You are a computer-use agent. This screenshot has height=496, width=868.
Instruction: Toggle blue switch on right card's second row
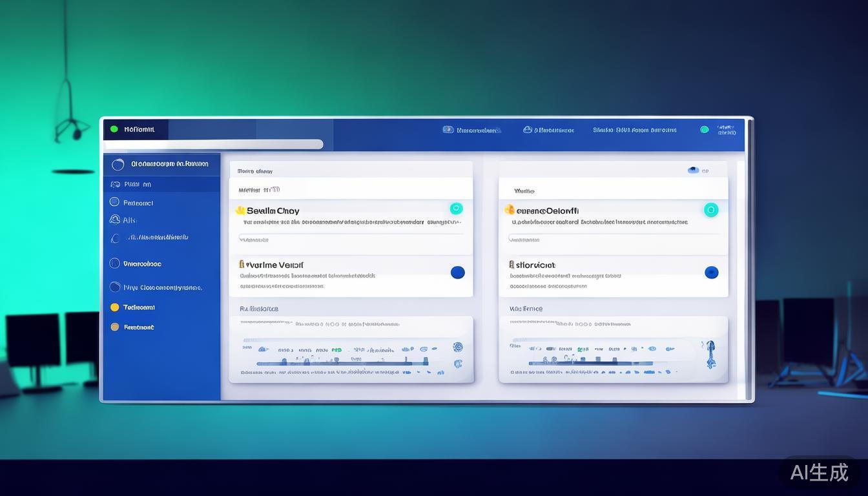711,273
